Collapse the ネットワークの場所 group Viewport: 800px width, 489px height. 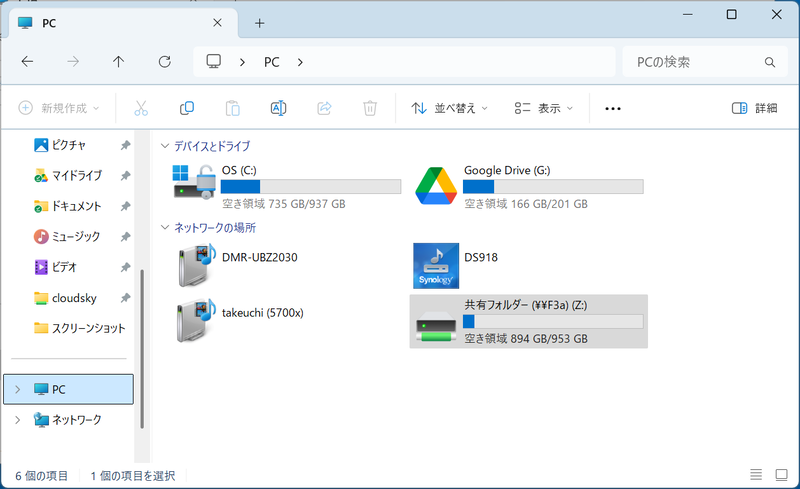(x=165, y=227)
